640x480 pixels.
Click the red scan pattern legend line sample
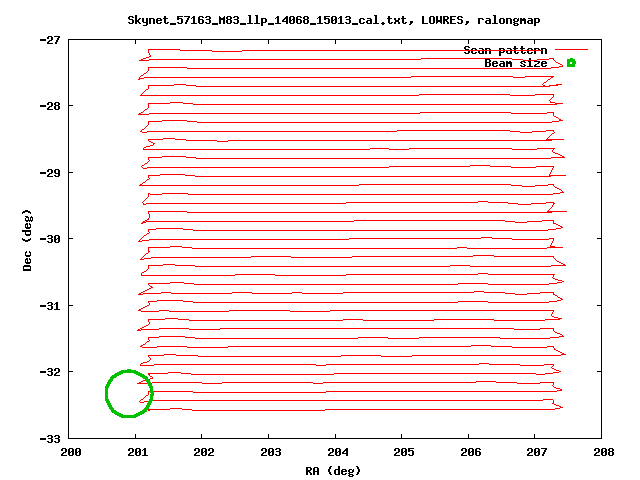571,50
